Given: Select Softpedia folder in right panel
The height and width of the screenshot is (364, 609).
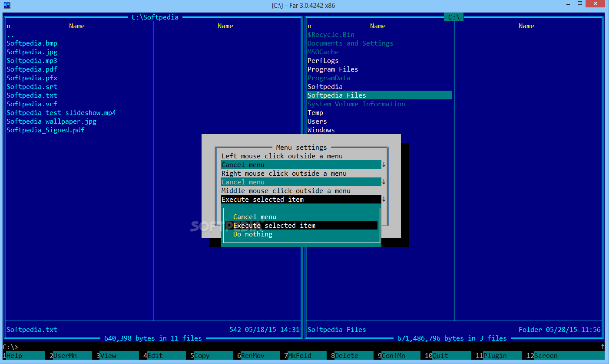Looking at the screenshot, I should pos(325,87).
